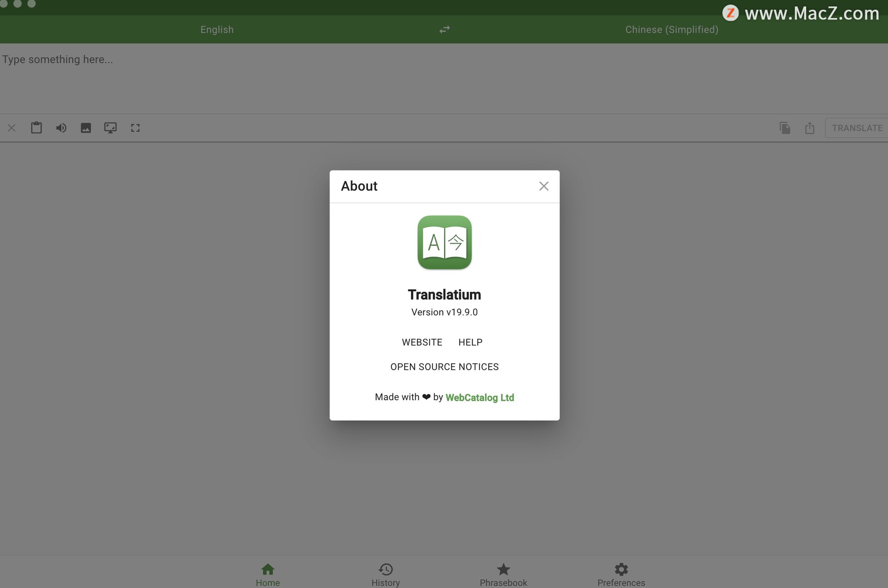
Task: Click the Version v19.9.0 text
Action: [x=444, y=312]
